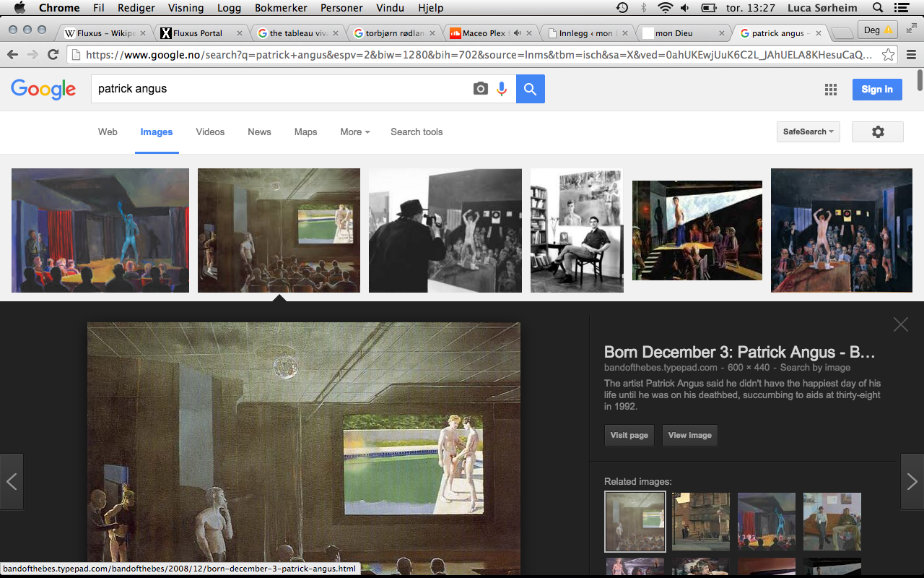Bookmark this page with the star icon
This screenshot has width=924, height=578.
click(889, 55)
